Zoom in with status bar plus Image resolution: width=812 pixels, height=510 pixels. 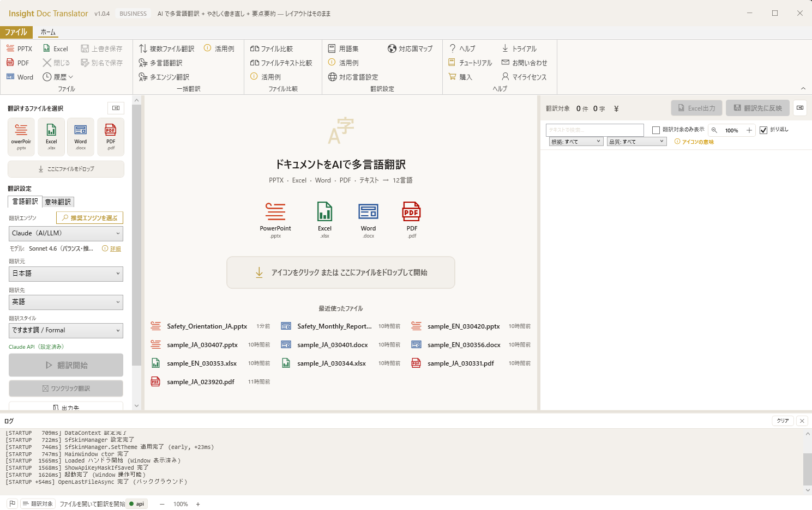coord(198,504)
